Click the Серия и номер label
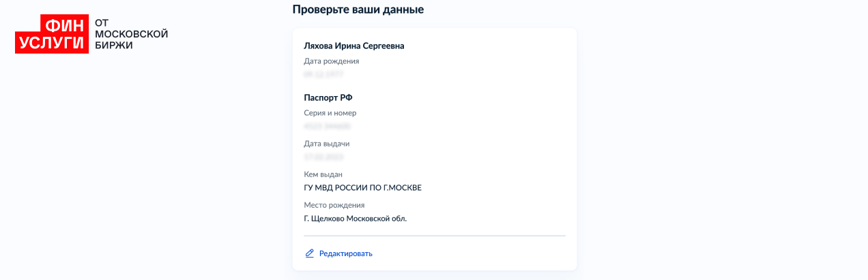Screen dimensions: 868x280 (330, 113)
